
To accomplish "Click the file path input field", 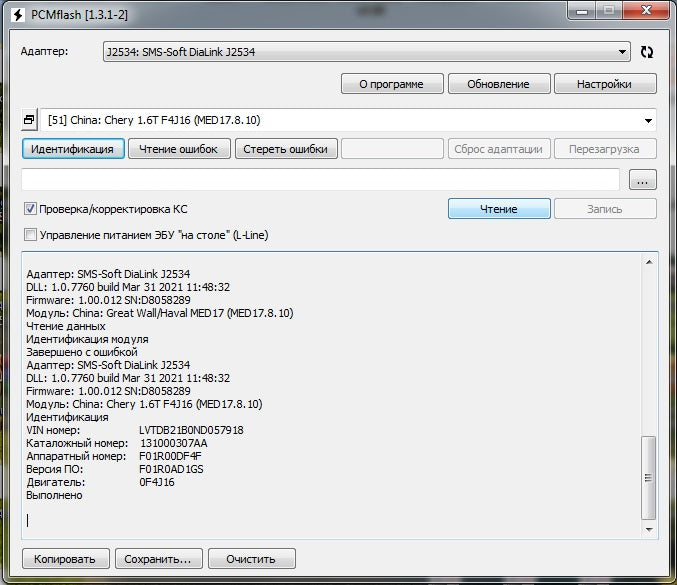I will click(320, 180).
